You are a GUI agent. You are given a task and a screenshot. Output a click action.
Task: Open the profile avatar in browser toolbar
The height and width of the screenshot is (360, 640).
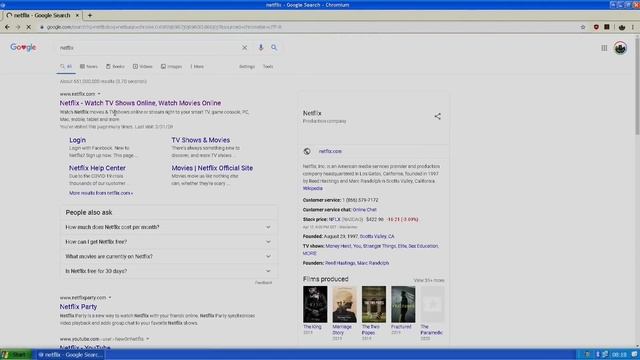[x=622, y=27]
